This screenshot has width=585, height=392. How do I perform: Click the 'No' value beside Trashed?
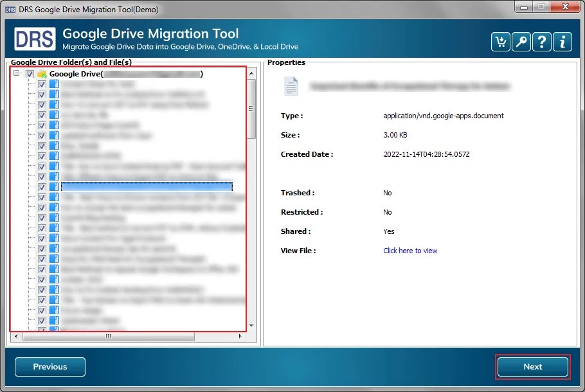click(x=387, y=193)
